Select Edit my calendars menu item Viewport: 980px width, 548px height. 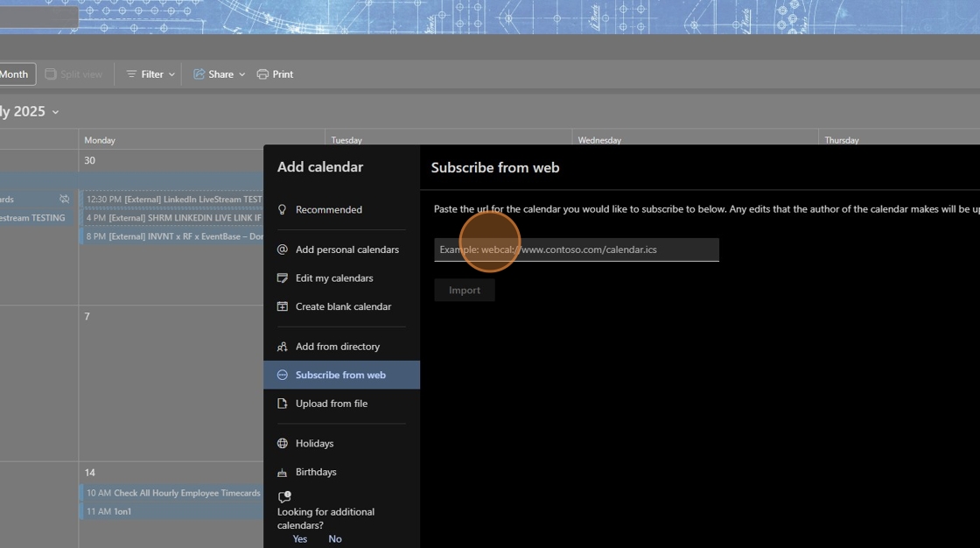[334, 278]
